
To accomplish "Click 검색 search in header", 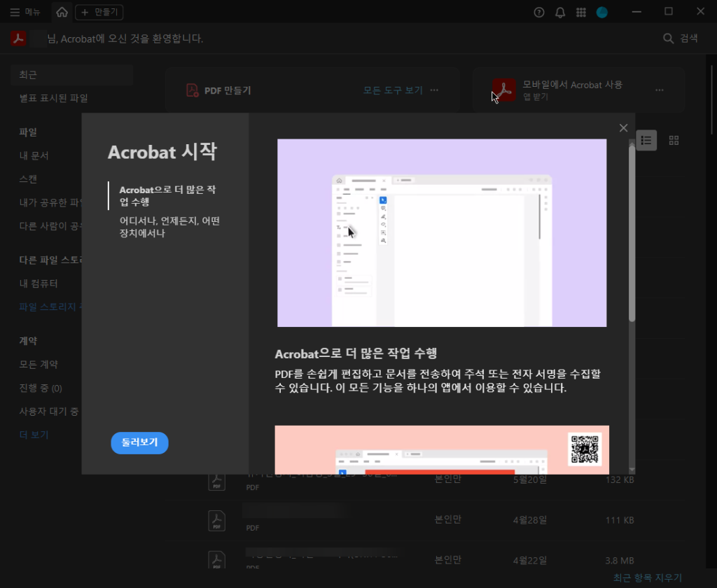I will [681, 38].
